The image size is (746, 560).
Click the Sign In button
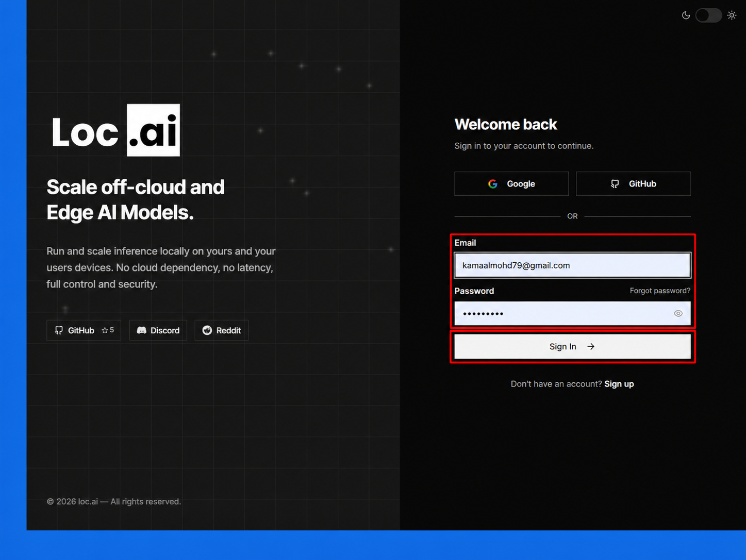pos(572,347)
